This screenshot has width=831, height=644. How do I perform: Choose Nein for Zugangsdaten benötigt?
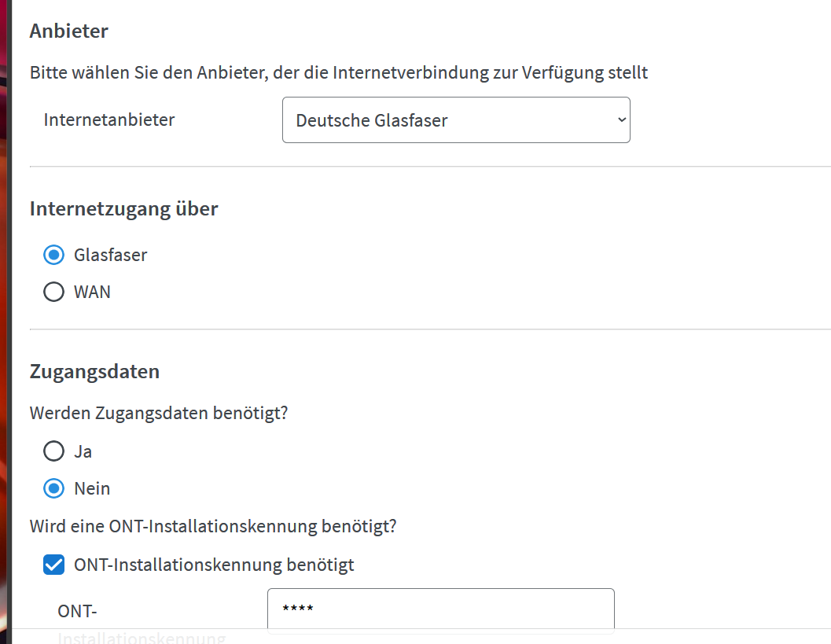coord(53,488)
